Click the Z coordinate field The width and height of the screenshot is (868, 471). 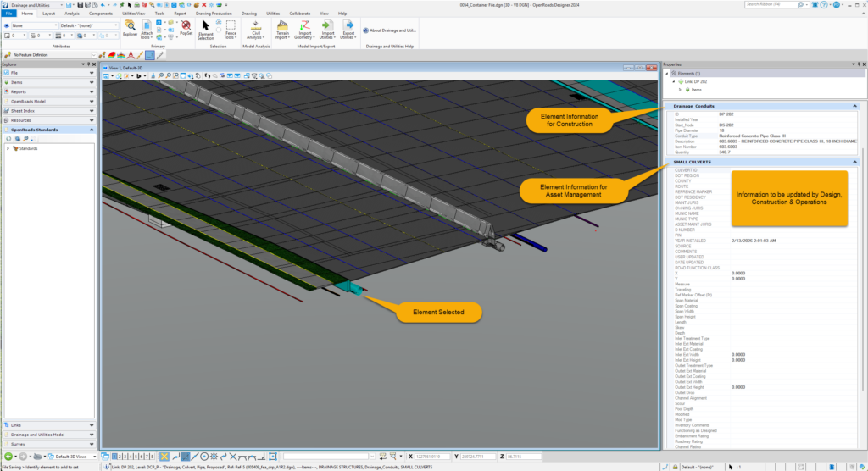point(524,457)
